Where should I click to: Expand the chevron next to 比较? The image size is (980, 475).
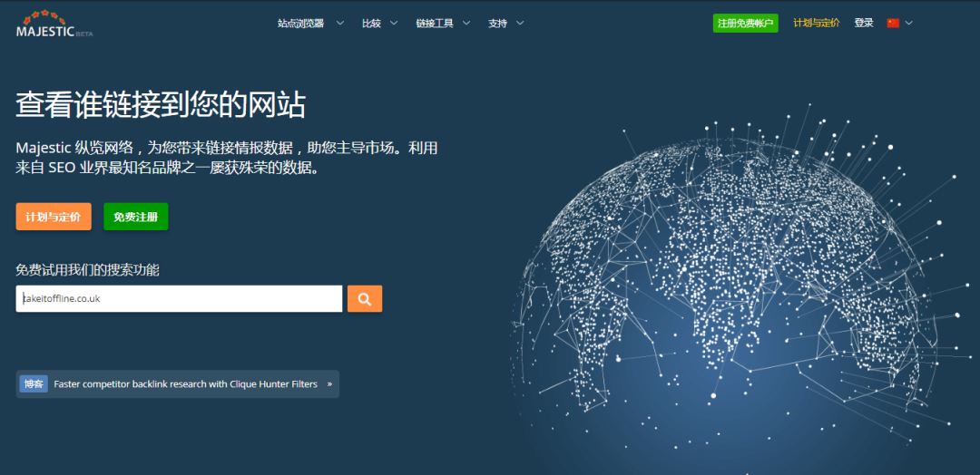click(x=394, y=24)
